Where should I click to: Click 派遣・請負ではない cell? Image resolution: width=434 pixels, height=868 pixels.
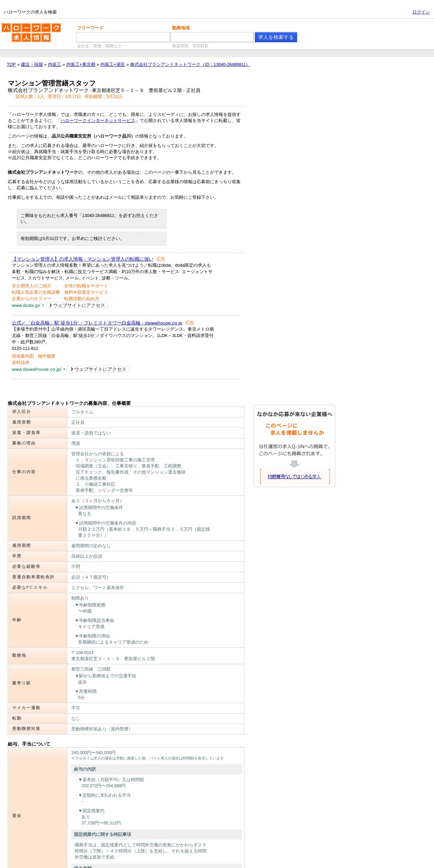click(x=155, y=433)
